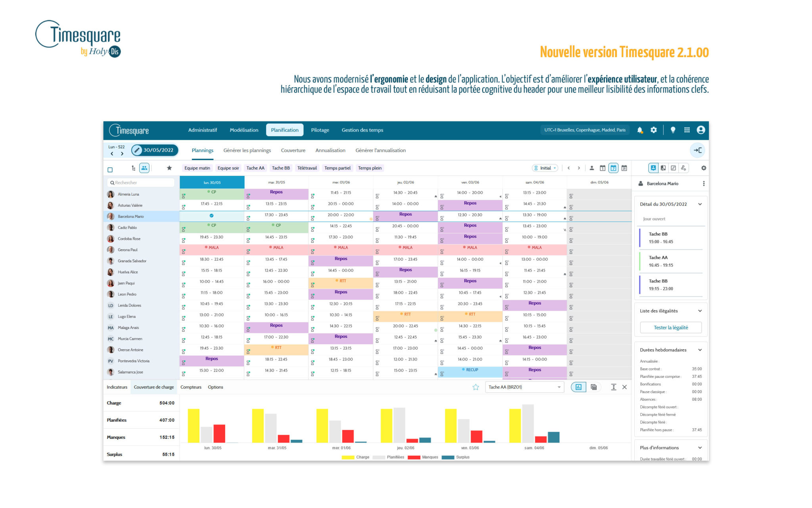The height and width of the screenshot is (508, 812).
Task: Open the notifications bell
Action: click(x=640, y=130)
